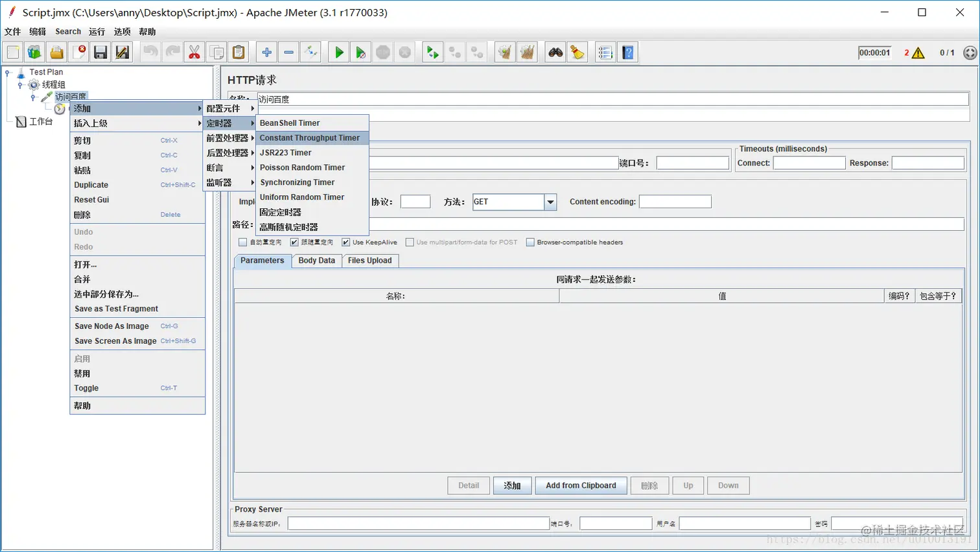Collapse the Test Plan tree node
The width and height of the screenshot is (980, 552).
pos(7,73)
